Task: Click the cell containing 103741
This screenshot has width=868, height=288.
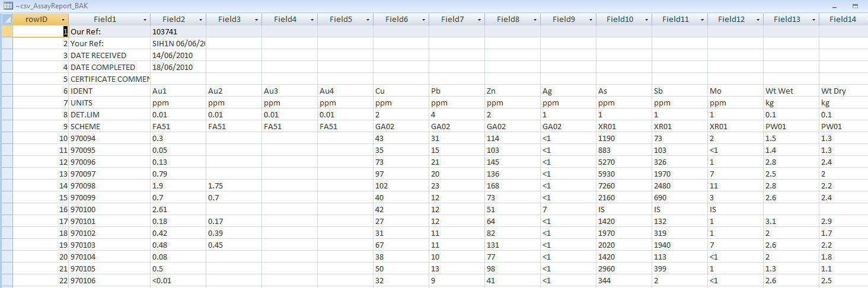Action: 178,31
